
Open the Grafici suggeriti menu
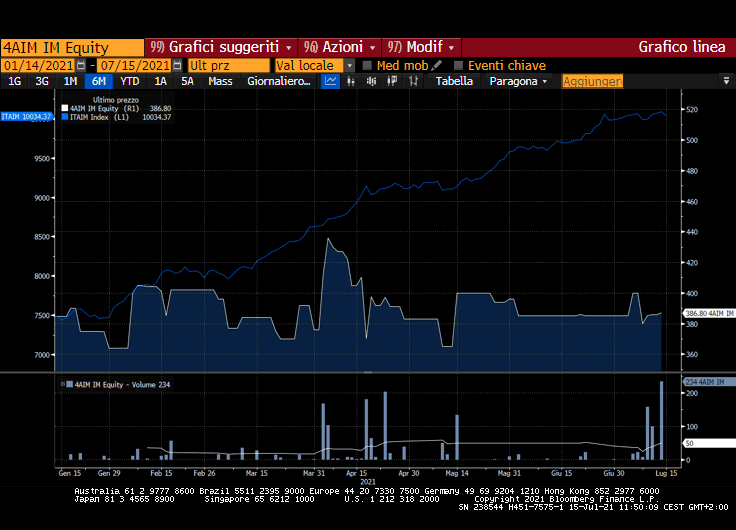click(220, 47)
